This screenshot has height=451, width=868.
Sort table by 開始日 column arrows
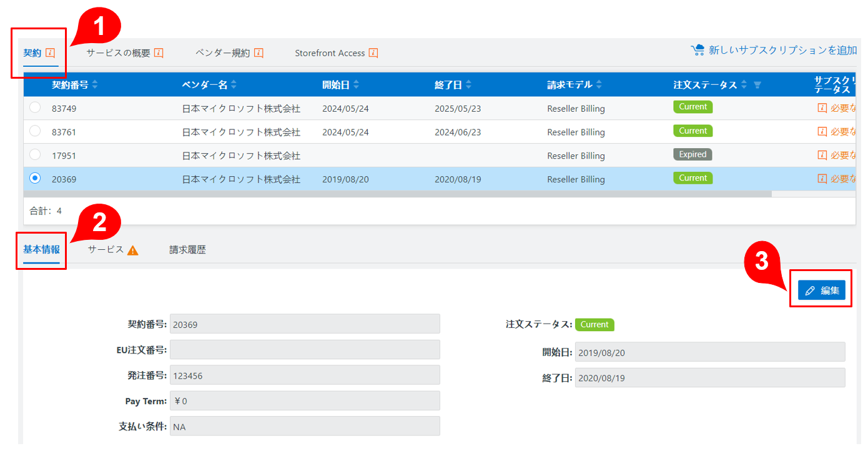[x=356, y=85]
